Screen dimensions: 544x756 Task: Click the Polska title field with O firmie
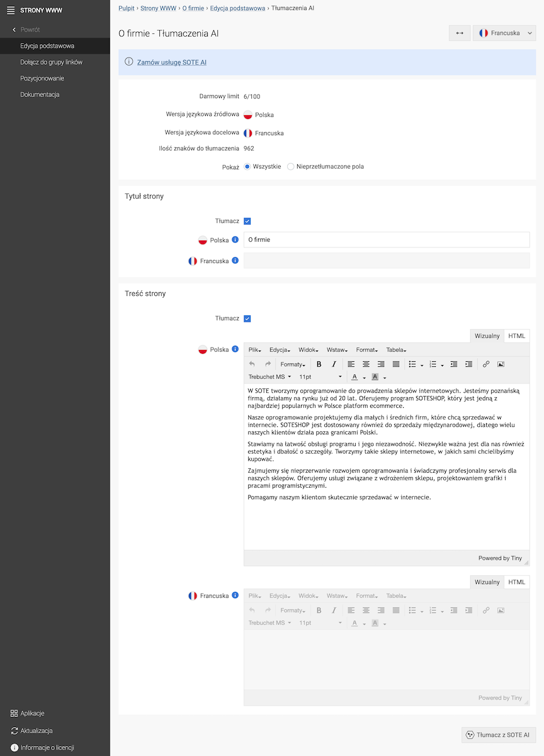point(387,240)
